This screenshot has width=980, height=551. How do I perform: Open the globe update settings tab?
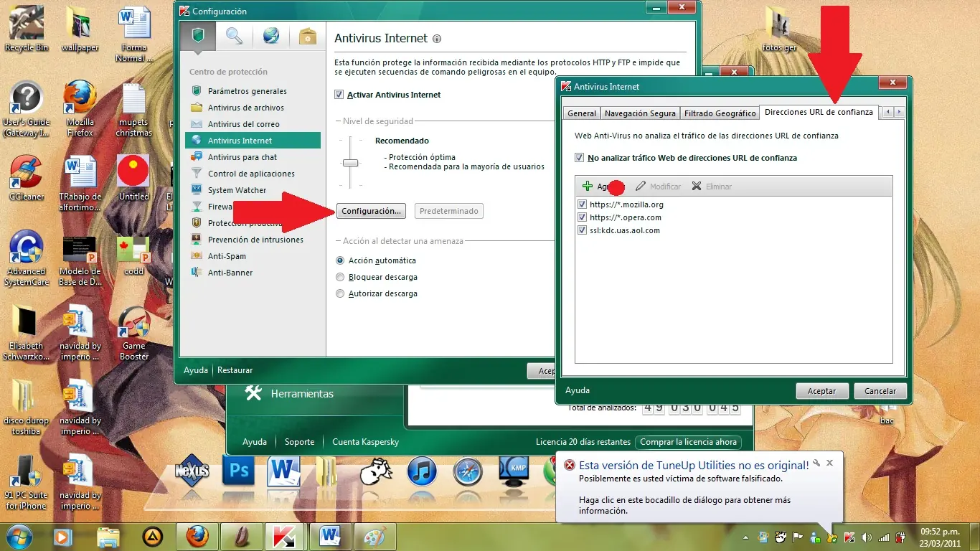pos(270,36)
